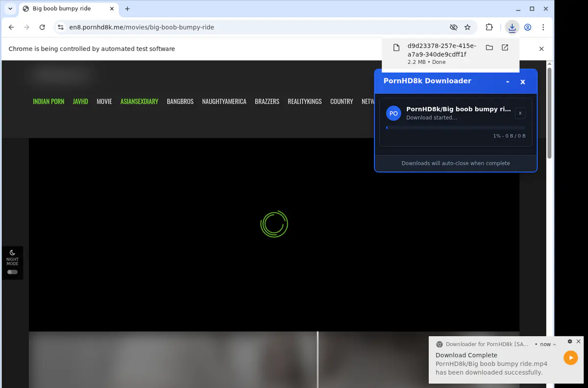588x388 pixels.
Task: Close the PornHD8k Downloader panel
Action: point(523,81)
